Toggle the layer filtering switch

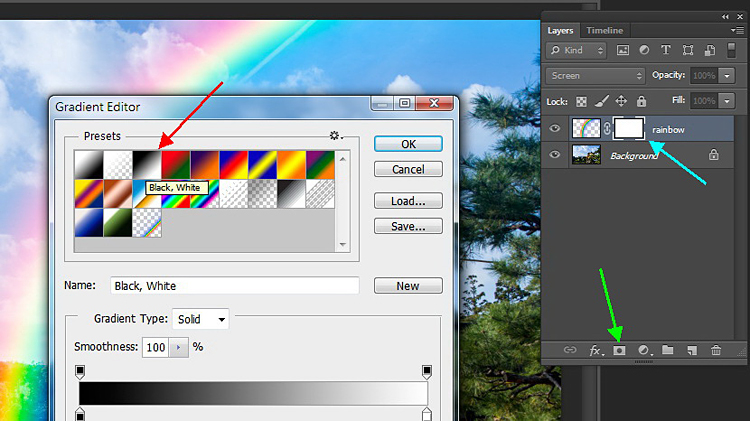click(731, 50)
